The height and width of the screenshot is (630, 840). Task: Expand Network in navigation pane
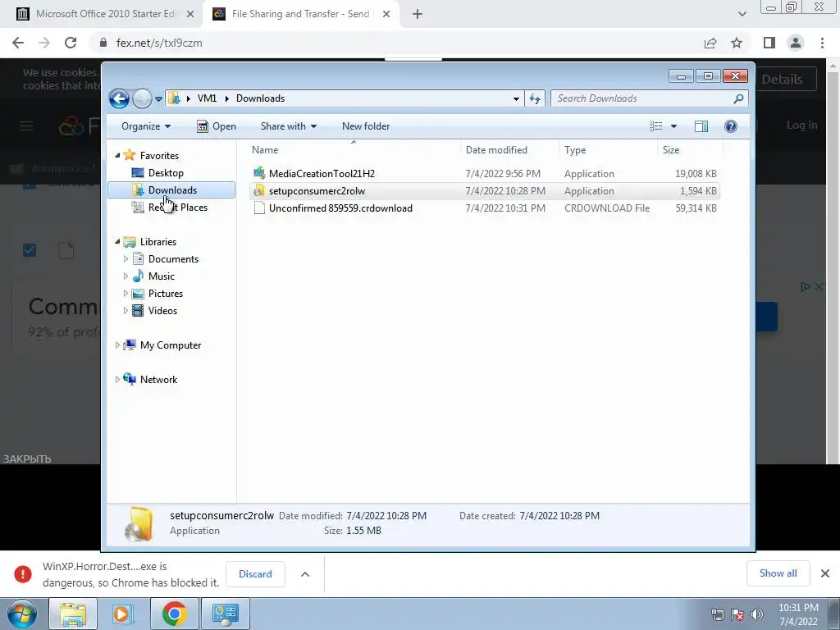(117, 379)
